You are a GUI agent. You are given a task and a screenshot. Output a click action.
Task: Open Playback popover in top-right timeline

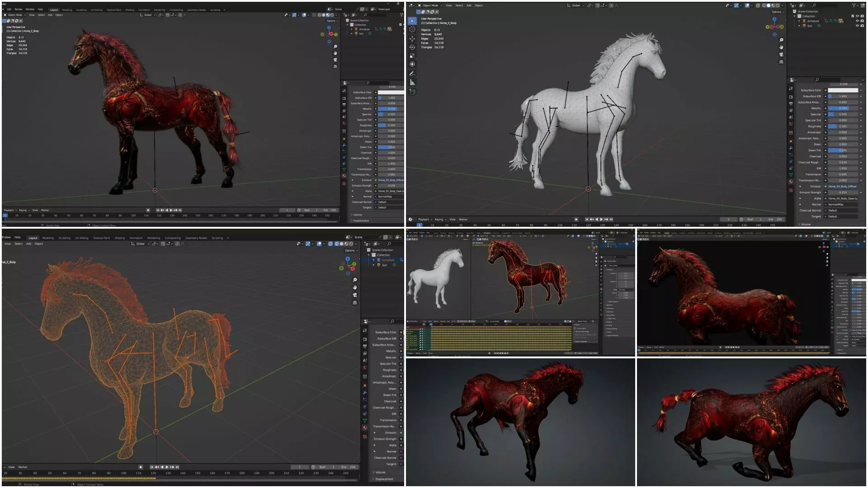pyautogui.click(x=425, y=219)
